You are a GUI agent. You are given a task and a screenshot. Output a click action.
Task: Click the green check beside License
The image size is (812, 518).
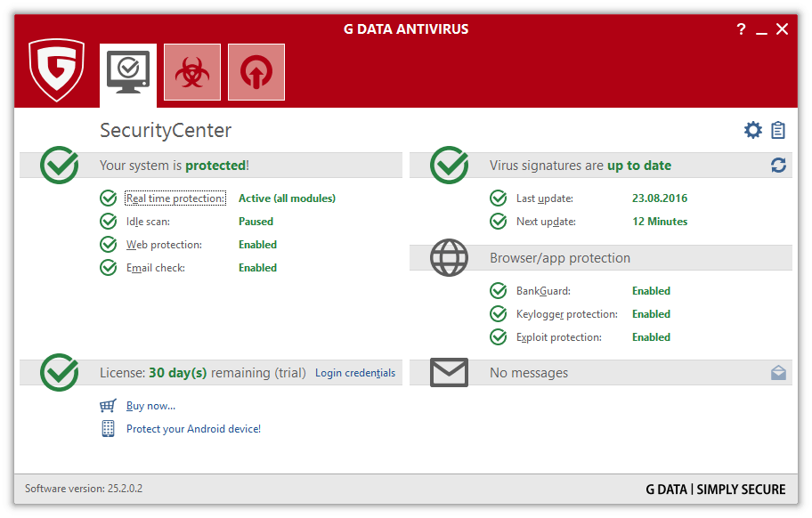point(60,373)
